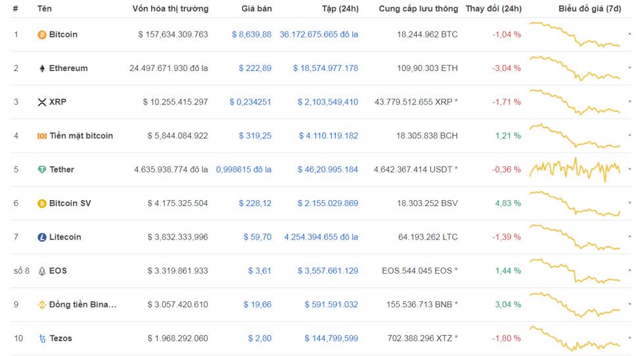The height and width of the screenshot is (356, 644).
Task: Click Litecoin volume 4.254.394.655 đô la
Action: [321, 237]
